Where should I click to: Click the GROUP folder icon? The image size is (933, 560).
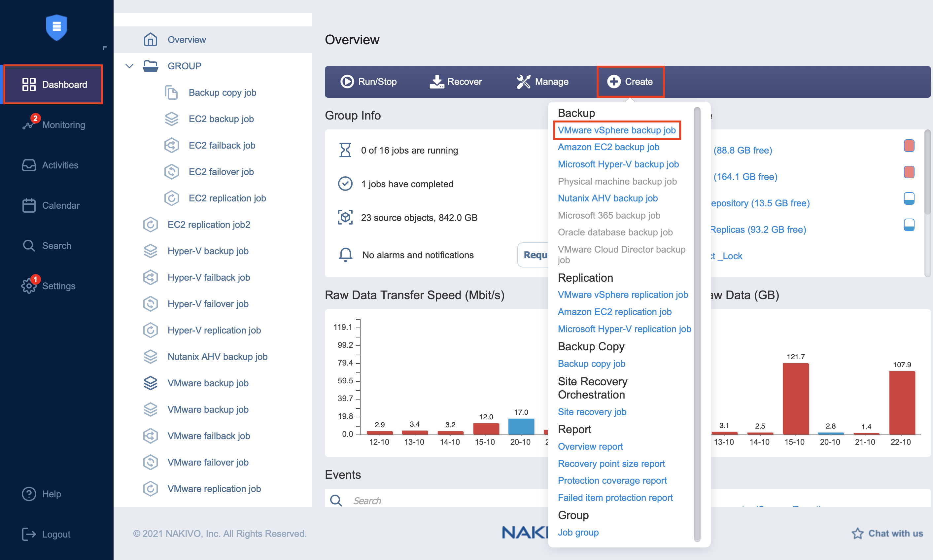(x=151, y=66)
